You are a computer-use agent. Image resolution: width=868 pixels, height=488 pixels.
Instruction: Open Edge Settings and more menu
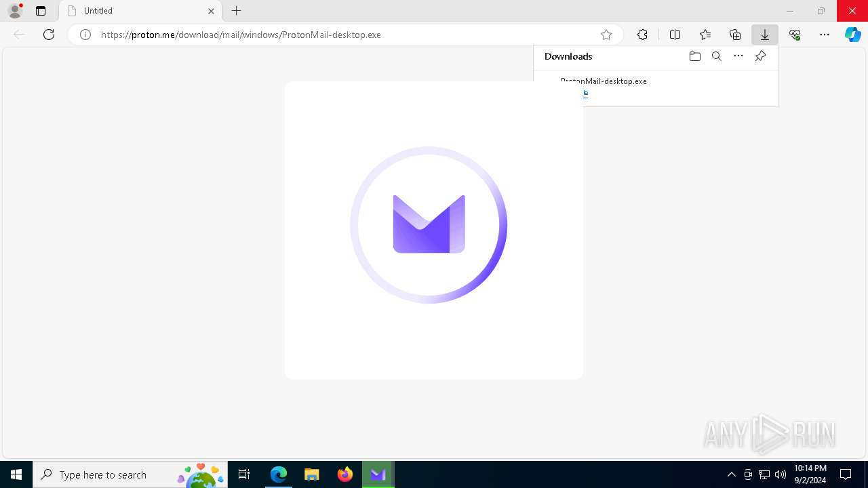[x=825, y=35]
